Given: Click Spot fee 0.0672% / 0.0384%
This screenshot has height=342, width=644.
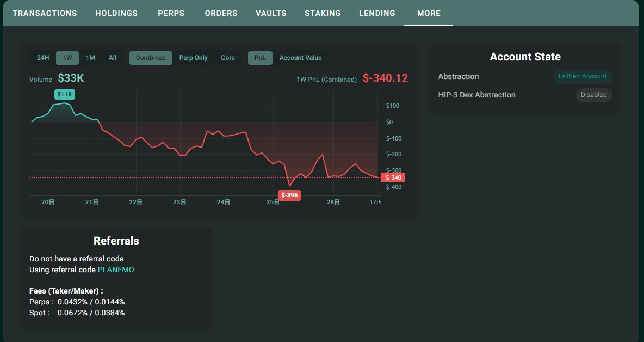Looking at the screenshot, I should point(91,313).
